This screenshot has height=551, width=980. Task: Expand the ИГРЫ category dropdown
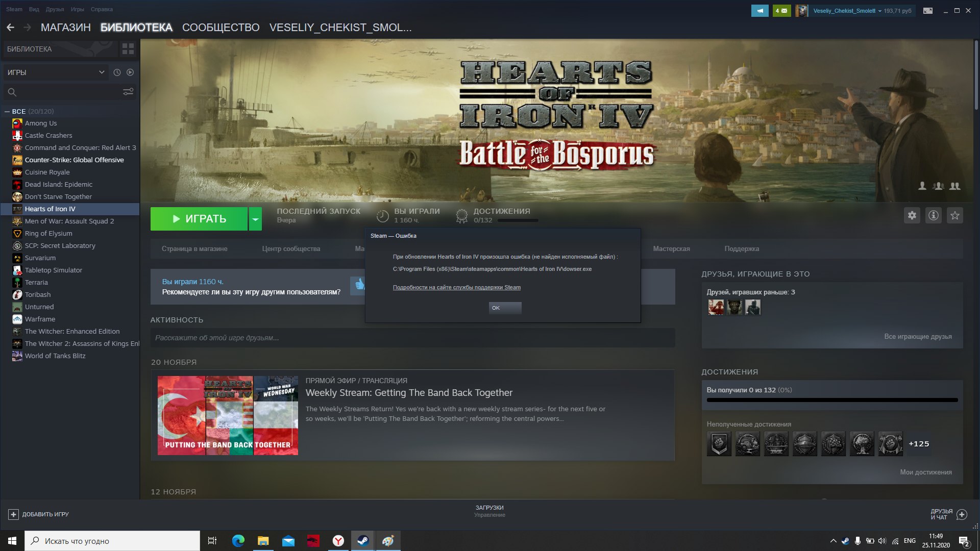[102, 72]
